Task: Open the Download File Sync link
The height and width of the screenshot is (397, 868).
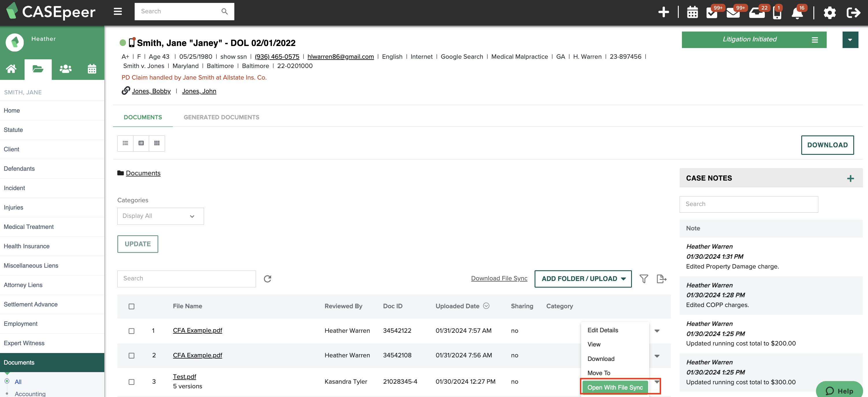Action: [499, 278]
